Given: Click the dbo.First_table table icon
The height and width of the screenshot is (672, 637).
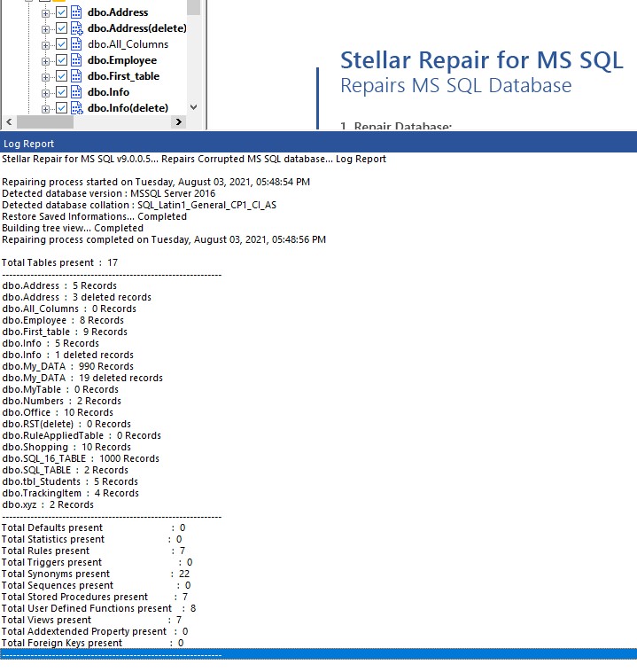Looking at the screenshot, I should 76,76.
